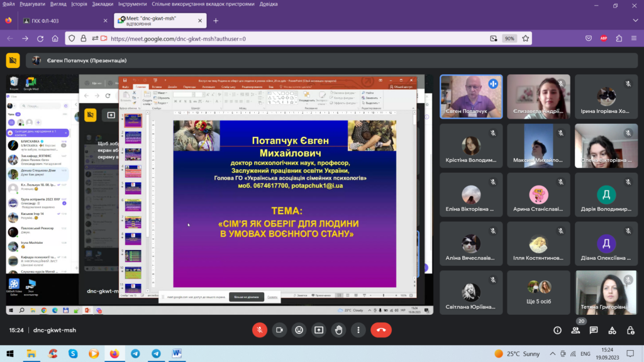Bookmark this page with the star icon
Screen dimensions: 644x362
[526, 38]
